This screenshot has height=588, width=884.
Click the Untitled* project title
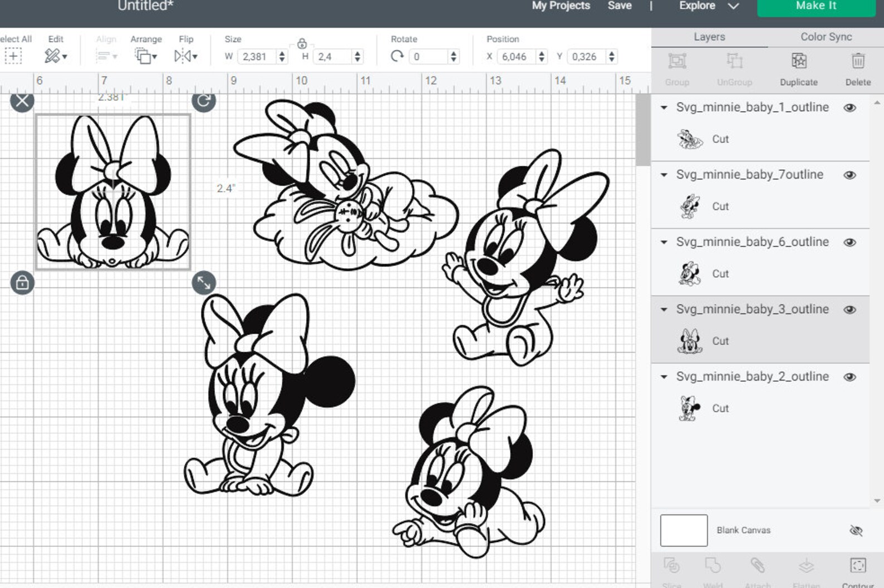click(145, 6)
